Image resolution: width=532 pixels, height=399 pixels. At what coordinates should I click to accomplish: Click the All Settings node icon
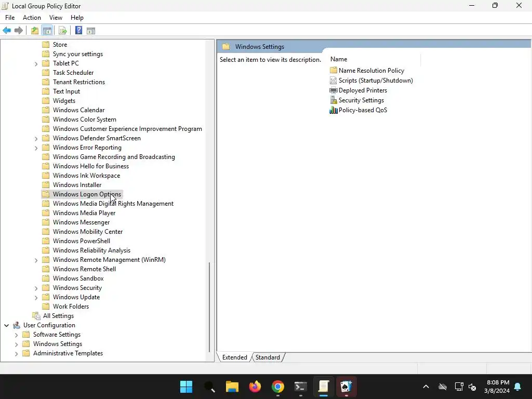pyautogui.click(x=36, y=316)
